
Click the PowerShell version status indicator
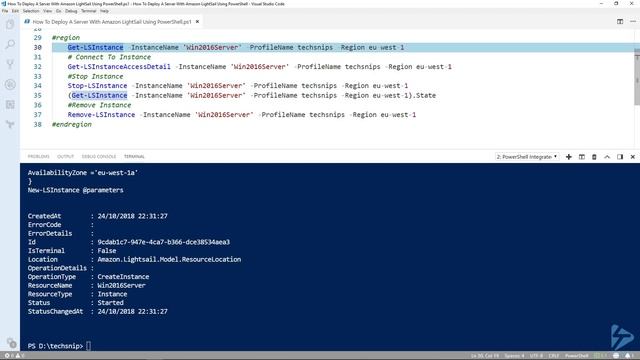coord(601,356)
